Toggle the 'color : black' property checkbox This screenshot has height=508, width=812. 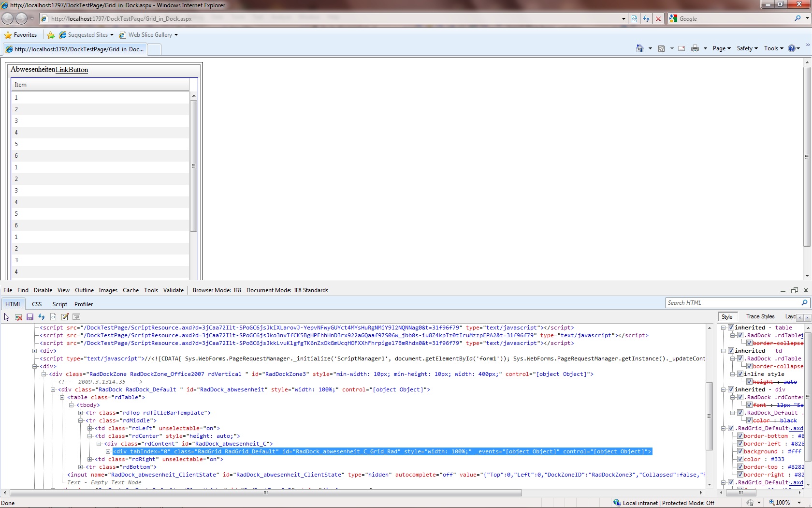[x=749, y=420]
